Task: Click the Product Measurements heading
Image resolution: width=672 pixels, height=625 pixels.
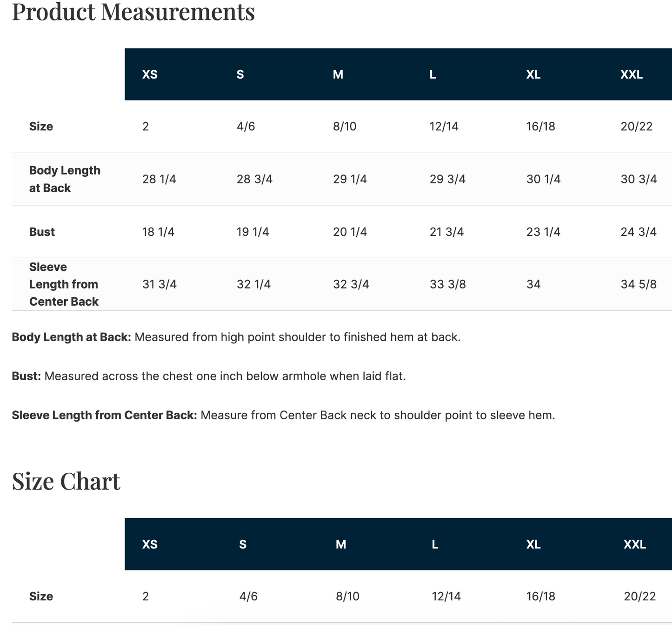Action: (x=133, y=12)
